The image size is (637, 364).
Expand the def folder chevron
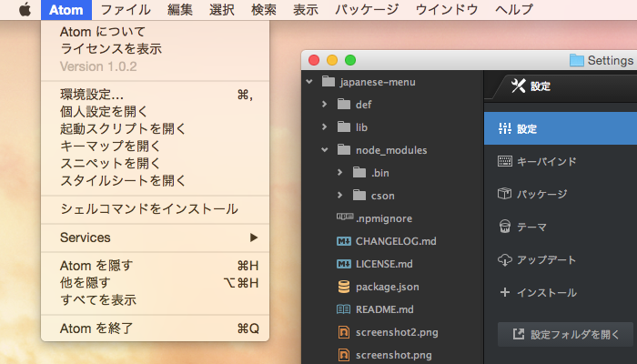(x=324, y=105)
